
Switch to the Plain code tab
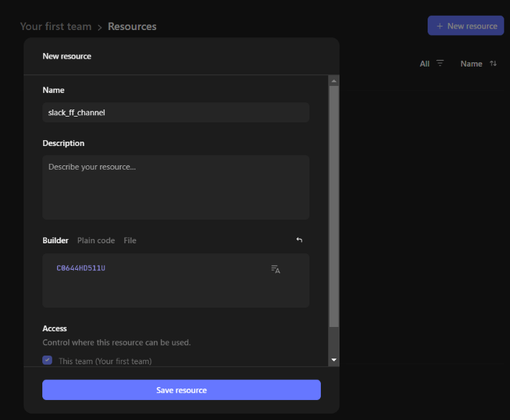[96, 240]
